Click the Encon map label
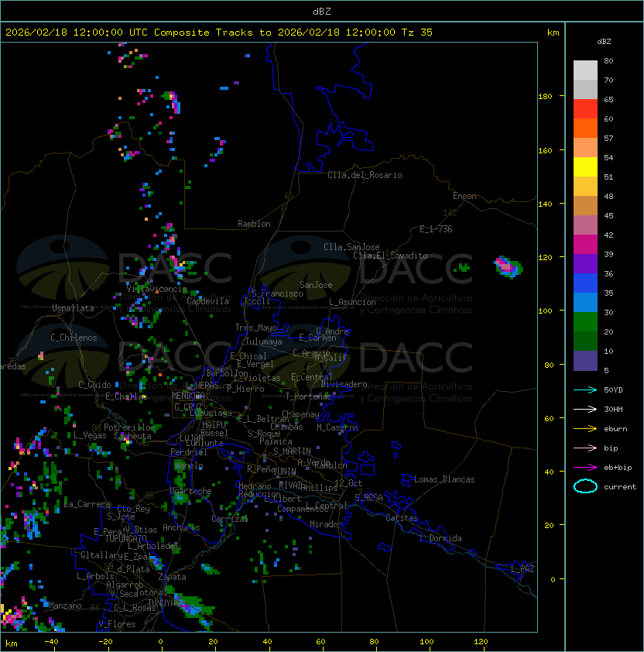 [x=464, y=196]
